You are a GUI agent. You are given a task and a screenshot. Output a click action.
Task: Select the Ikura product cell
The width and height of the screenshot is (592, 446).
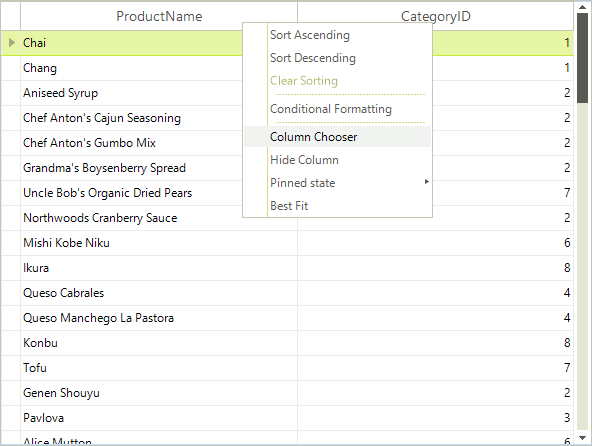click(x=159, y=268)
